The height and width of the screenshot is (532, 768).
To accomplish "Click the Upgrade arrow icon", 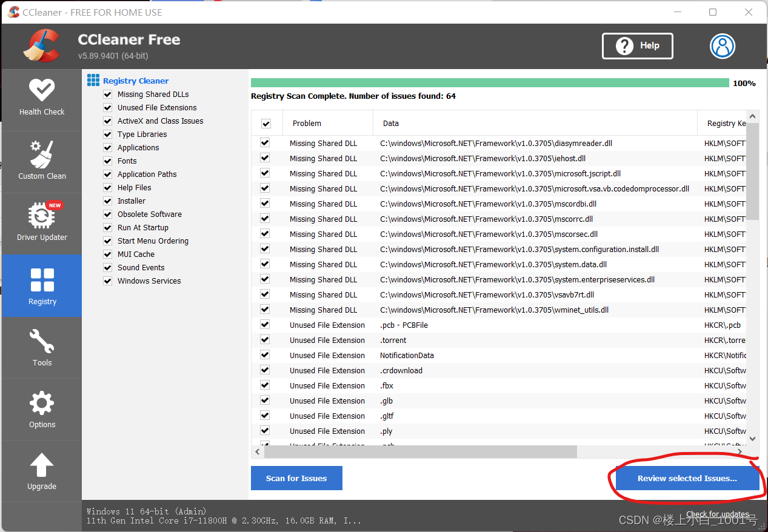I will coord(42,465).
